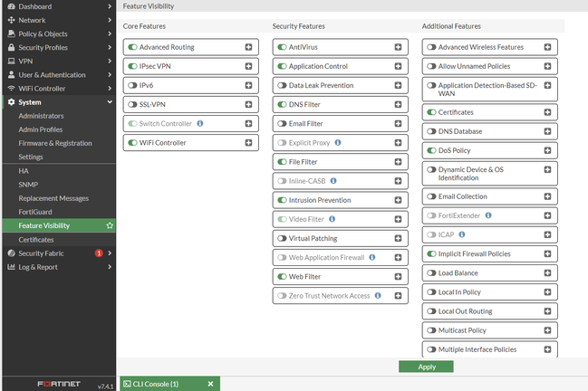Enable the Load Balance toggle
This screenshot has width=588, height=391.
click(431, 272)
